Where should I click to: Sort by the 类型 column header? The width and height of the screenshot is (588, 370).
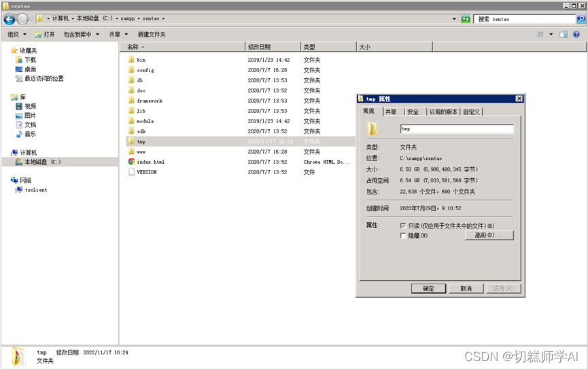(x=328, y=47)
